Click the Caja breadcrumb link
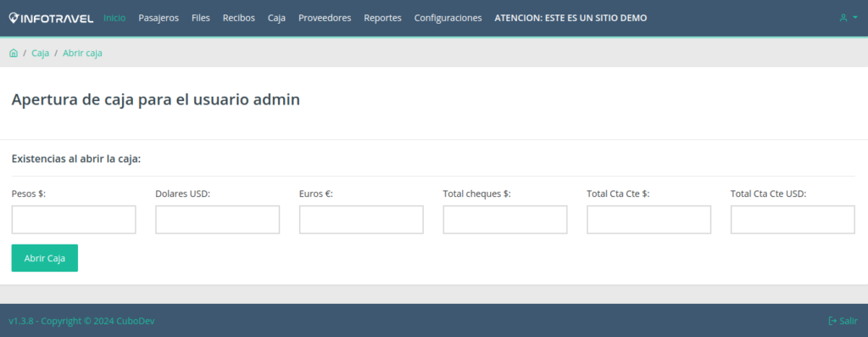The height and width of the screenshot is (337, 868). click(41, 53)
